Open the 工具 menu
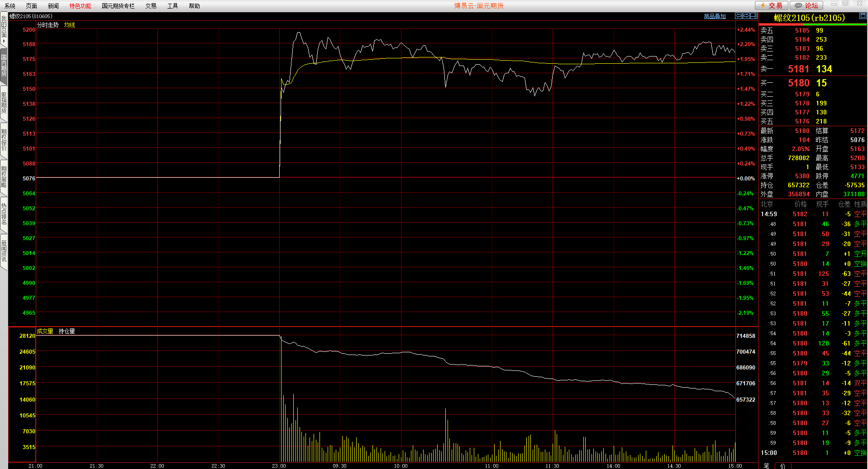This screenshot has height=469, width=868. (172, 6)
